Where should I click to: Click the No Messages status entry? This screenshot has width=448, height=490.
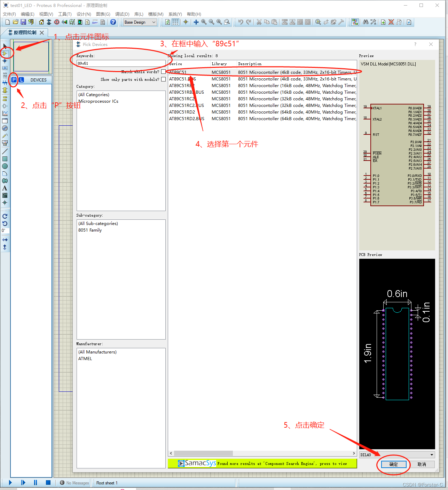point(74,483)
